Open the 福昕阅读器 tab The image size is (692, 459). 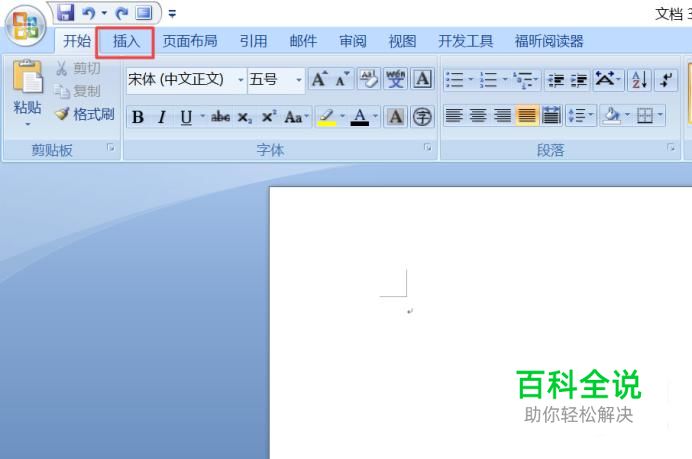click(x=549, y=41)
